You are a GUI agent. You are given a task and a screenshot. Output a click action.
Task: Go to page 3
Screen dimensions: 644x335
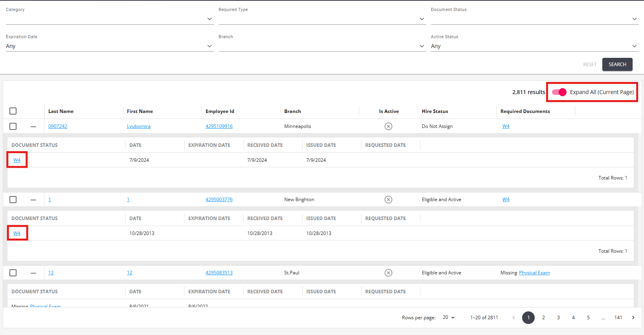pyautogui.click(x=558, y=318)
